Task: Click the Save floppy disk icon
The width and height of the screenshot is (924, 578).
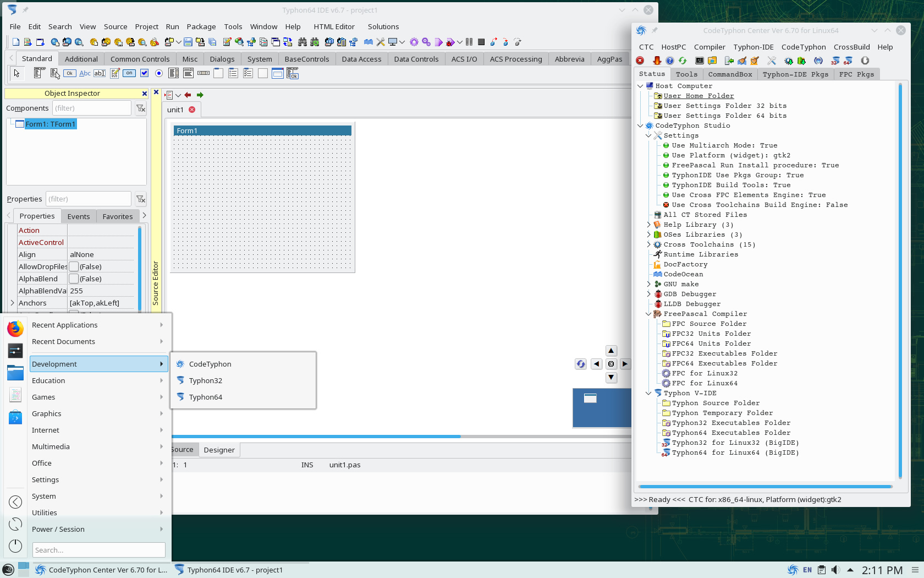Action: coord(188,42)
